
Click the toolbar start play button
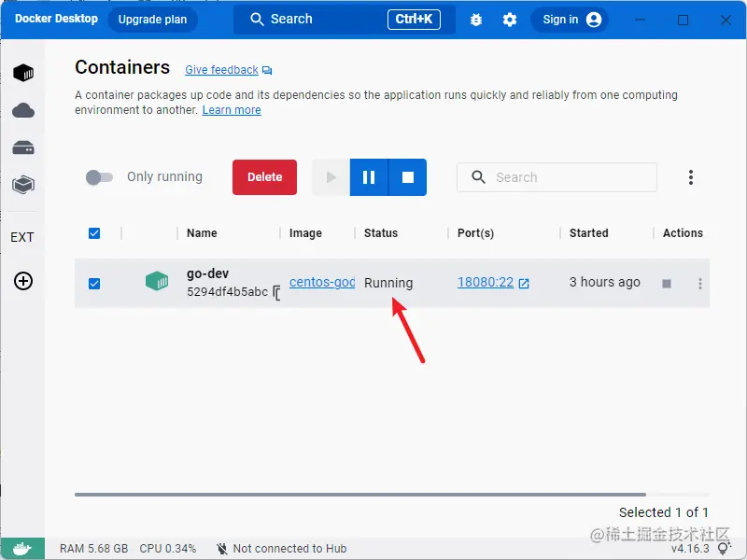click(x=331, y=177)
